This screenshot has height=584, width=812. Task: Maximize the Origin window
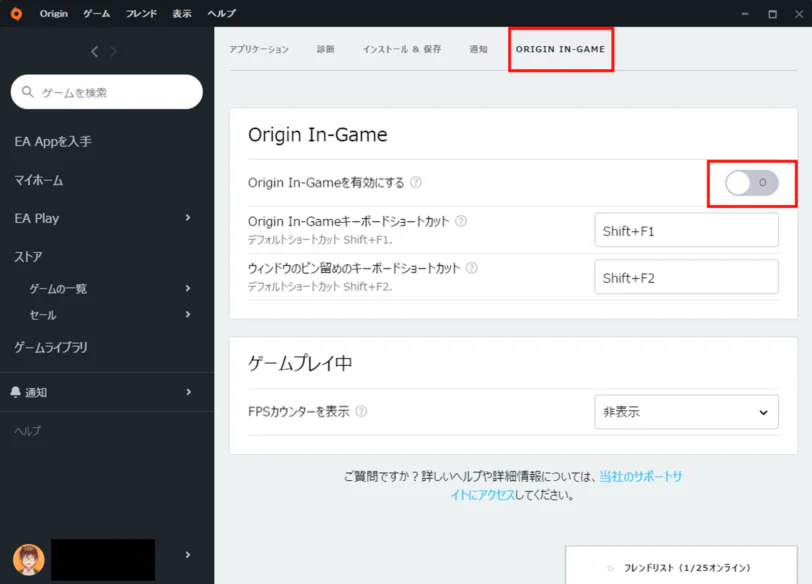tap(772, 14)
